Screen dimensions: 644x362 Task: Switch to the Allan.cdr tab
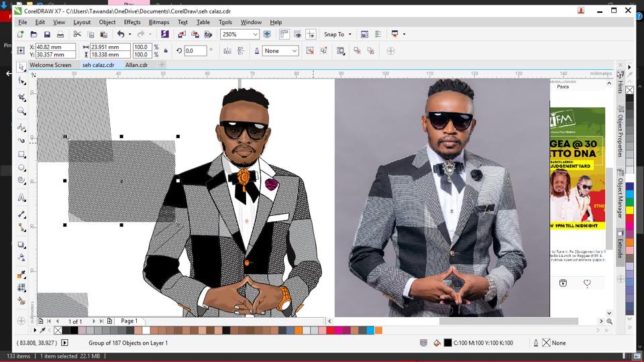136,65
